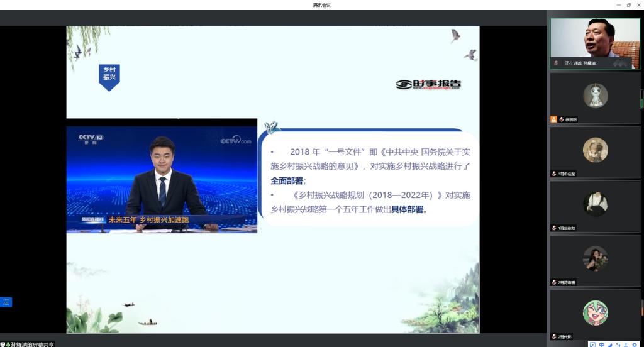Image resolution: width=644 pixels, height=347 pixels.
Task: Select the white ghost avatar participant tile
Action: point(595,97)
